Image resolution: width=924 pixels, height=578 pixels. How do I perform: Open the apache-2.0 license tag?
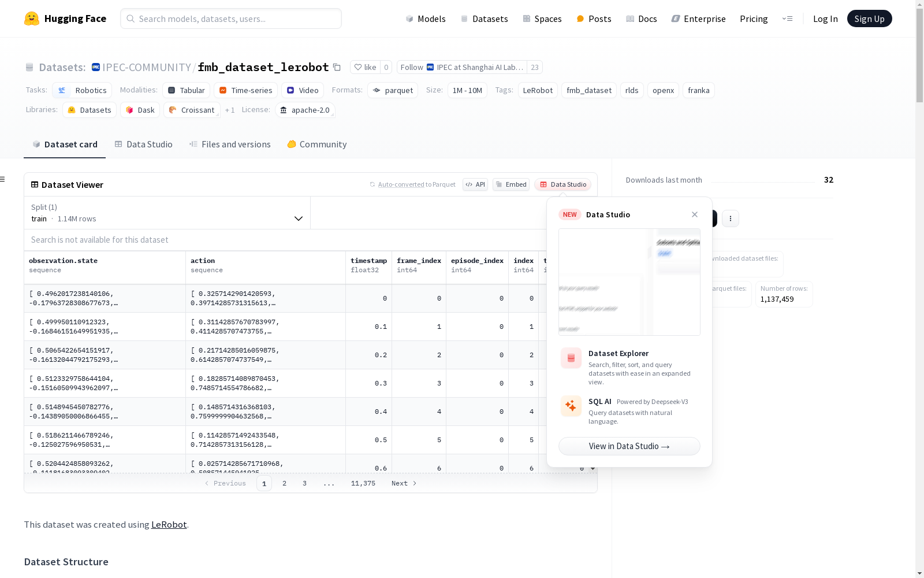coord(305,110)
